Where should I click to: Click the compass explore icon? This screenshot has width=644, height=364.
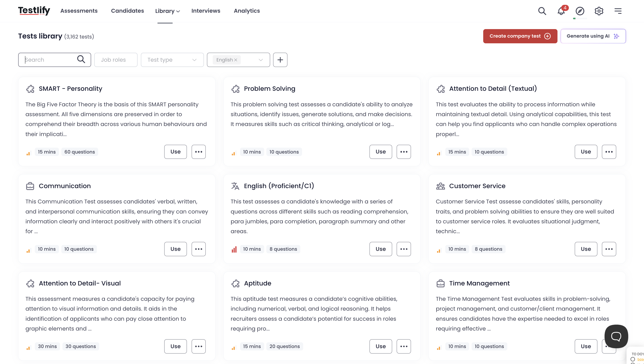(x=580, y=11)
